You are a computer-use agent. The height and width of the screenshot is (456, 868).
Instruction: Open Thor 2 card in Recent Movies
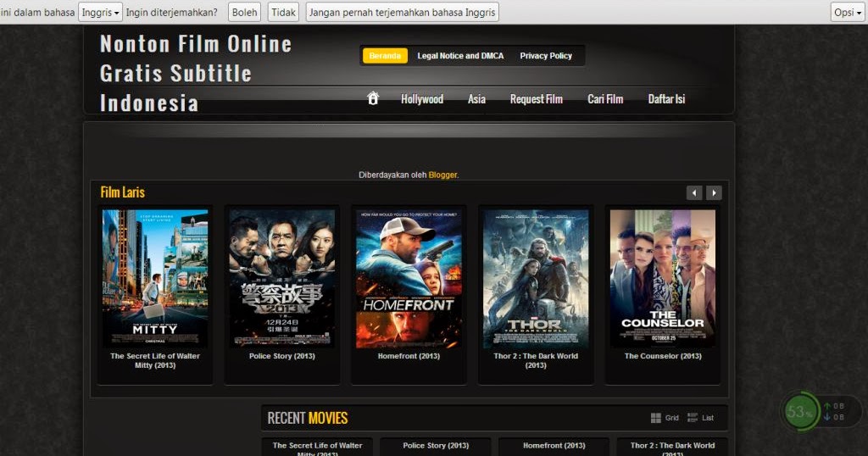[672, 446]
